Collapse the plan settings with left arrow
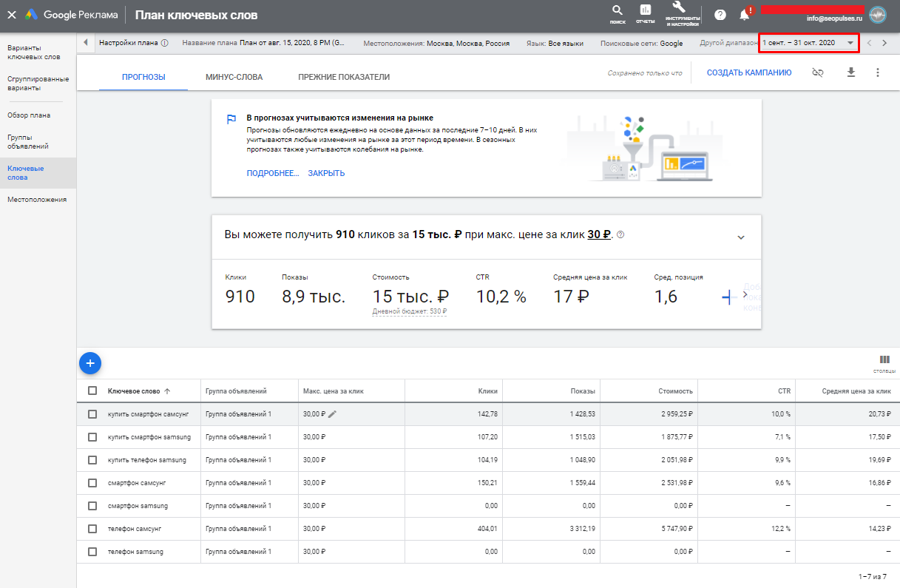This screenshot has width=900, height=588. pyautogui.click(x=86, y=43)
